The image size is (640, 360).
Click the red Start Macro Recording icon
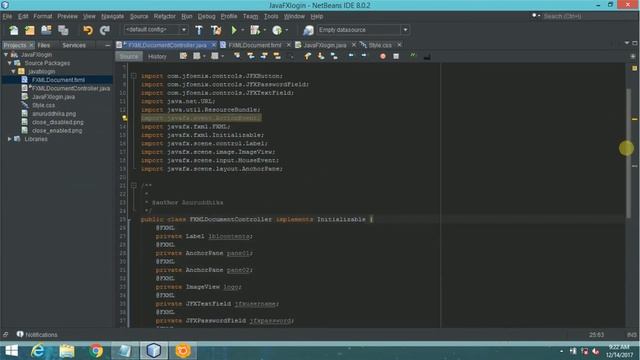click(382, 56)
